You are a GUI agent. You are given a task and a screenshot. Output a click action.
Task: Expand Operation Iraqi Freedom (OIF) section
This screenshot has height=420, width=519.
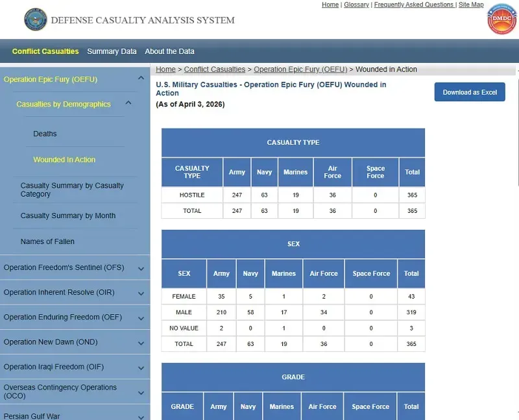point(141,367)
